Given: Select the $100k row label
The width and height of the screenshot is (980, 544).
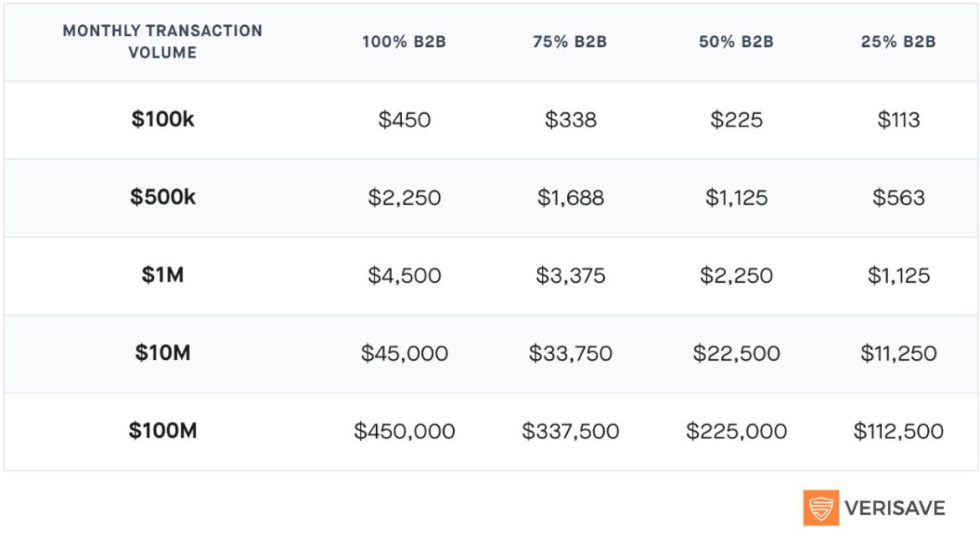Looking at the screenshot, I should (162, 120).
